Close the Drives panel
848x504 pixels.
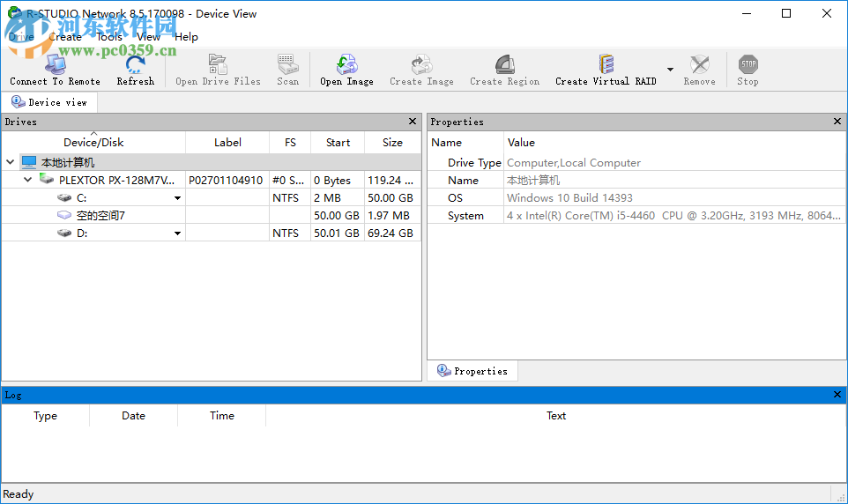(x=413, y=122)
